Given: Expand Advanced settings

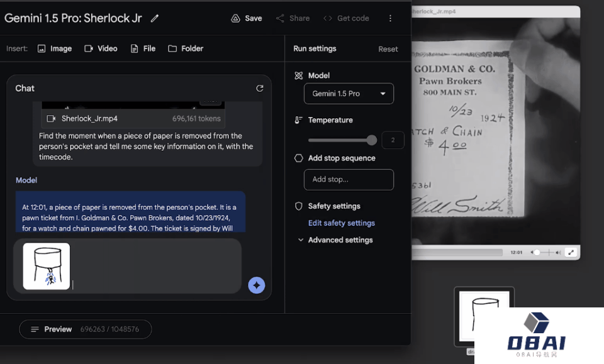Looking at the screenshot, I should pyautogui.click(x=335, y=240).
